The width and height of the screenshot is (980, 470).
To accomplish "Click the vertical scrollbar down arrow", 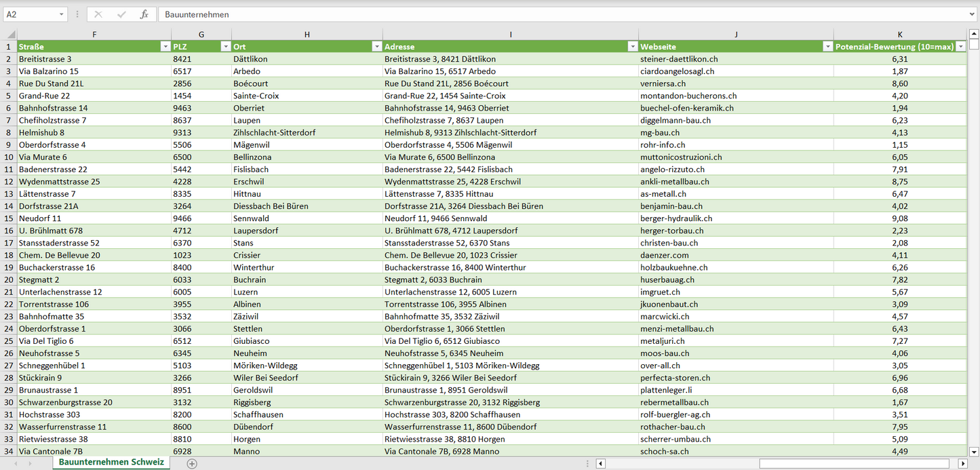I will point(974,451).
